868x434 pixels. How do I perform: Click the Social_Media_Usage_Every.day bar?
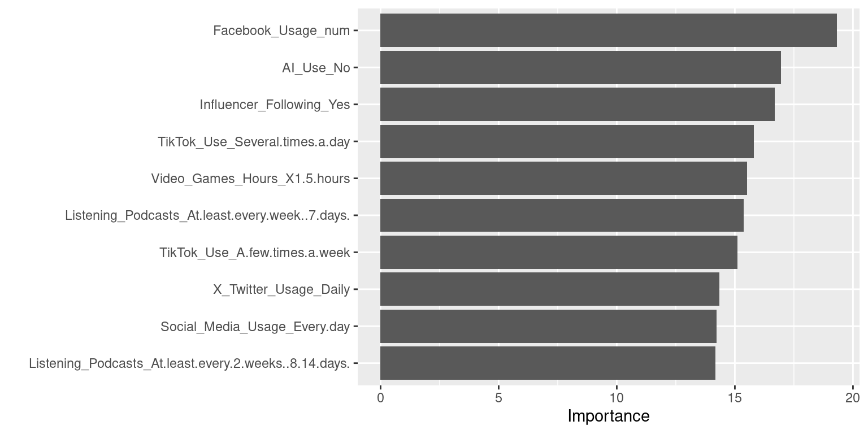click(x=548, y=326)
